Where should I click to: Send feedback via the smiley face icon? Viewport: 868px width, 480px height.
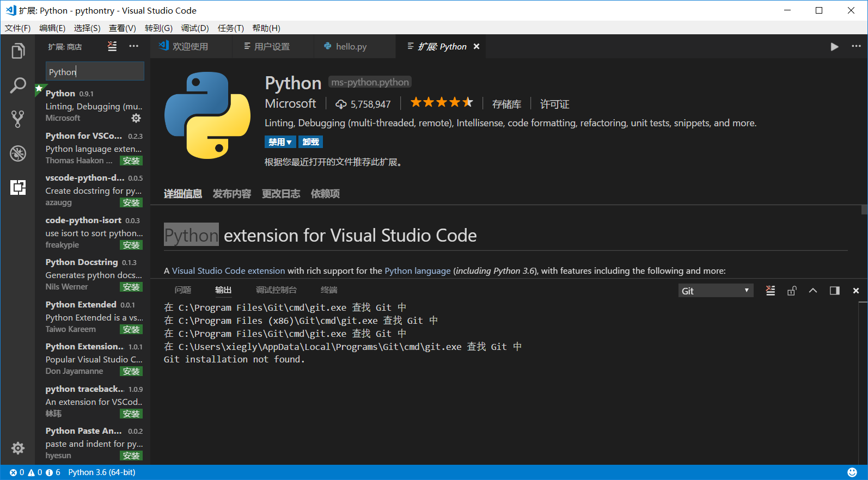click(852, 472)
